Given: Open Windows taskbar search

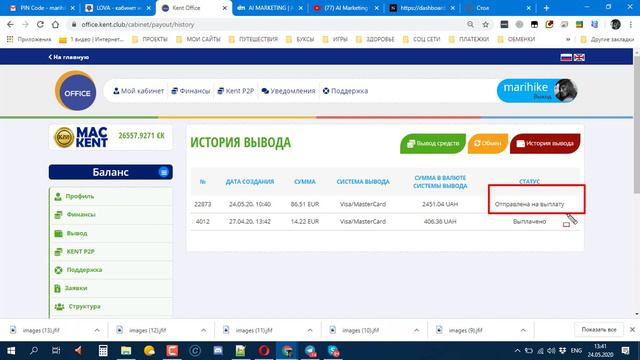Looking at the screenshot, I should coord(34,351).
